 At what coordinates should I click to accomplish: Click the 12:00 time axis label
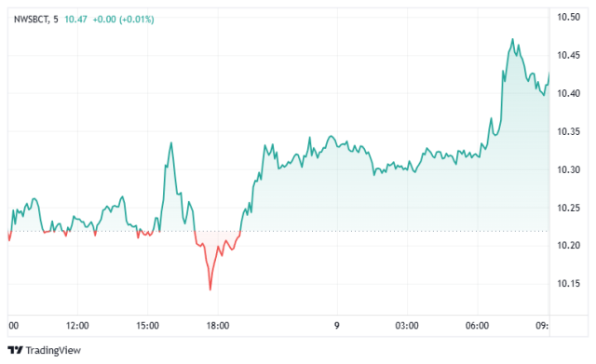click(77, 326)
